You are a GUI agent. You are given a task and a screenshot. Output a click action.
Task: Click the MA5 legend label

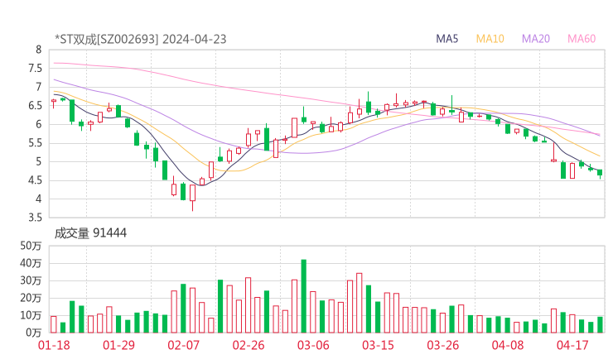click(446, 39)
